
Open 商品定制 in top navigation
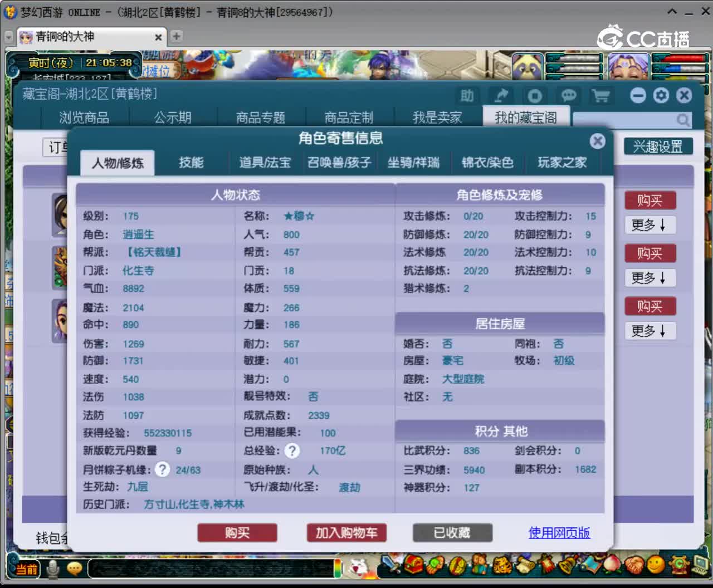click(349, 117)
